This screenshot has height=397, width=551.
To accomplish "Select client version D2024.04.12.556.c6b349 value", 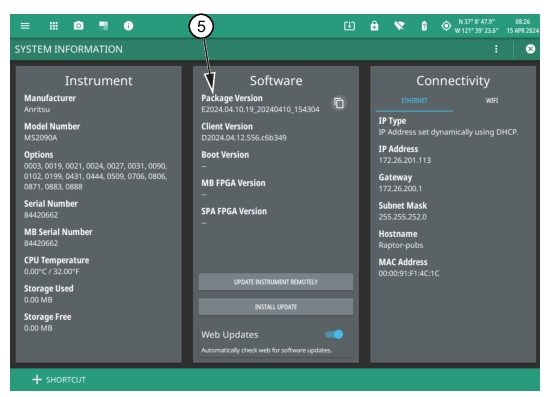I will click(x=244, y=137).
